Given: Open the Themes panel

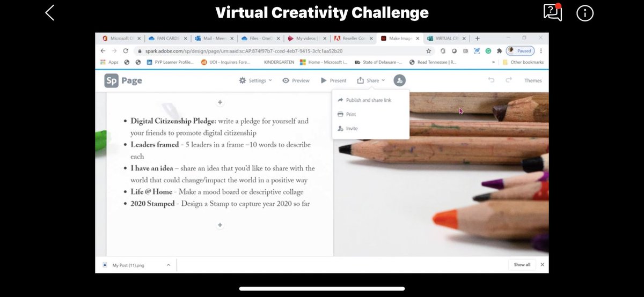Looking at the screenshot, I should pos(533,80).
